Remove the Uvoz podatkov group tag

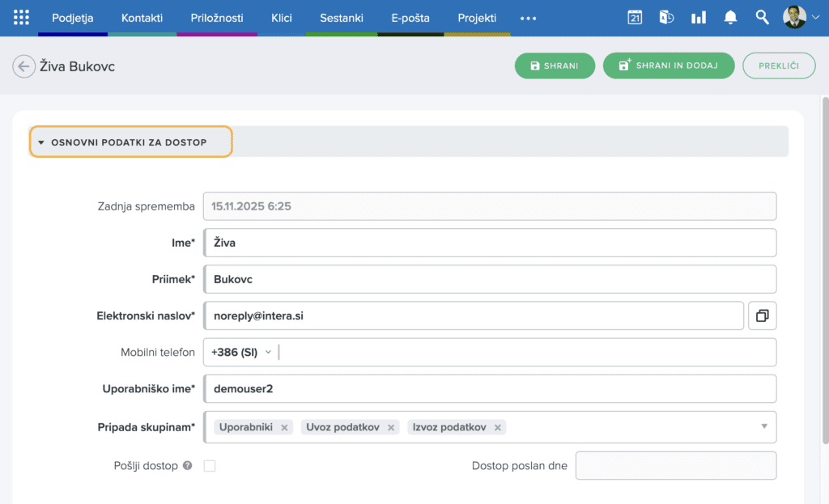point(391,428)
